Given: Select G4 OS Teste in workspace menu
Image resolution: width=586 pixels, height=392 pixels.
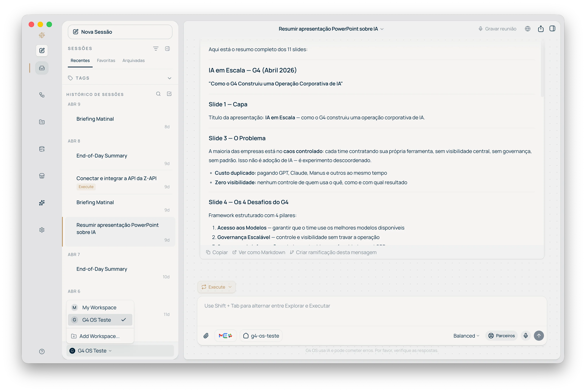Looking at the screenshot, I should [100, 320].
